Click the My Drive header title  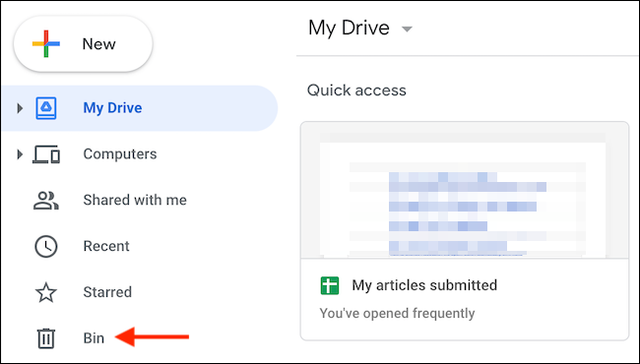349,29
